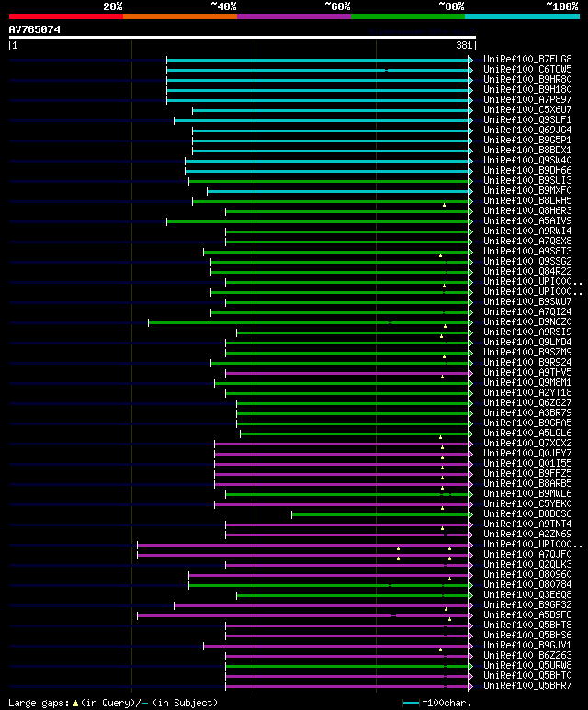The height and width of the screenshot is (710, 588).
Task: Open the UniRef100_C6TCW5 hit
Action: (x=527, y=69)
